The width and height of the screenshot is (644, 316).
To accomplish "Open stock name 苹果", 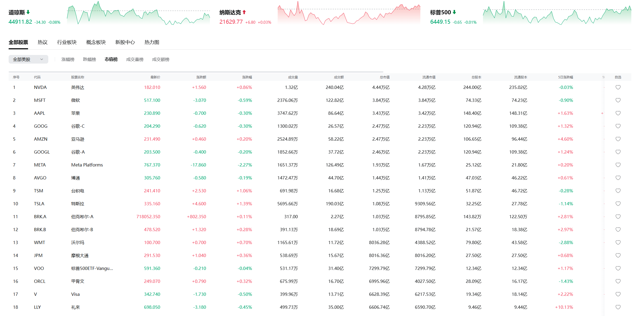I will tap(76, 113).
